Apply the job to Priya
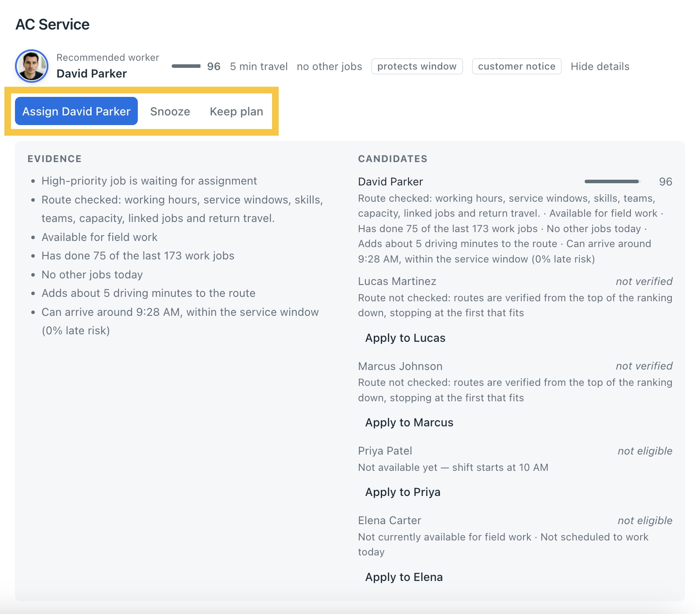This screenshot has height=614, width=700. click(x=402, y=492)
